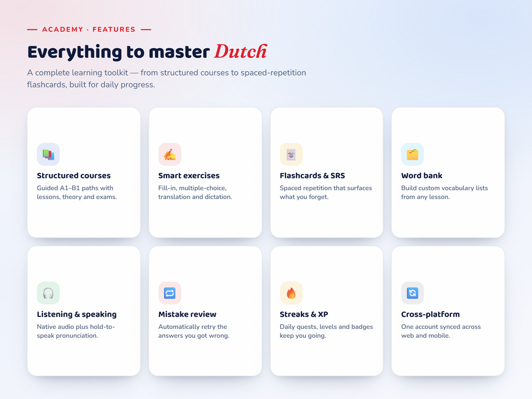This screenshot has height=399, width=532.
Task: Click the One account synced across description
Action: [441, 331]
